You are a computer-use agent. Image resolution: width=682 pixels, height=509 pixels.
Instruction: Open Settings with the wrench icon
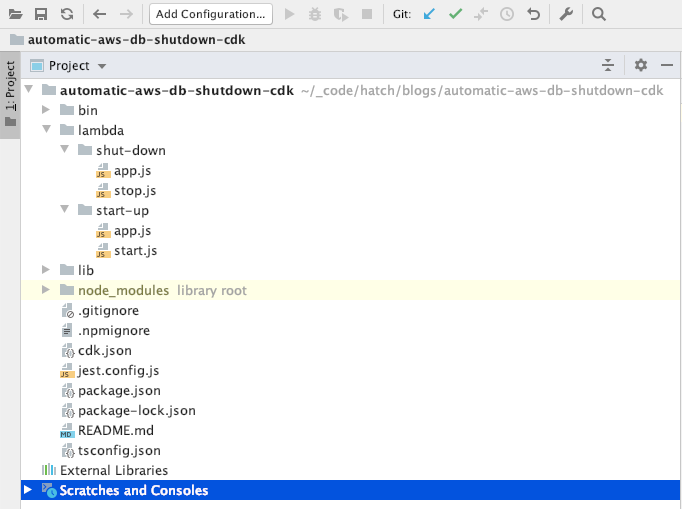pyautogui.click(x=566, y=14)
